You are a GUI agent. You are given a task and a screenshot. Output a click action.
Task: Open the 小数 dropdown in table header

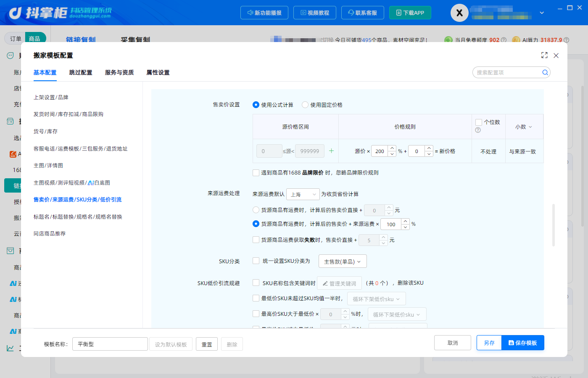coord(524,127)
